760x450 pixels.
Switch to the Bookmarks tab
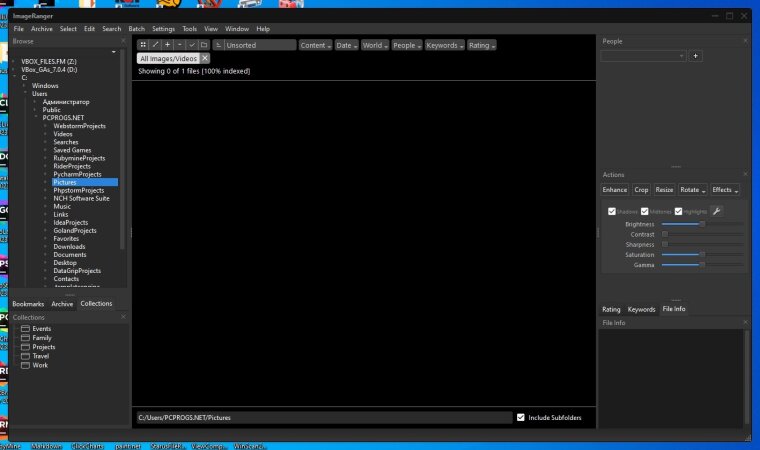tap(29, 303)
